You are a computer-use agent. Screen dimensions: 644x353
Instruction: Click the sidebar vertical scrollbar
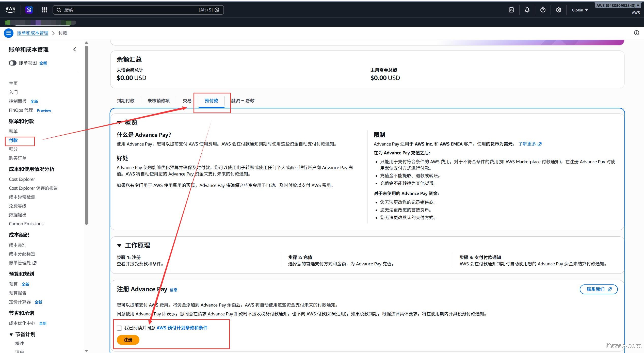coord(87,135)
